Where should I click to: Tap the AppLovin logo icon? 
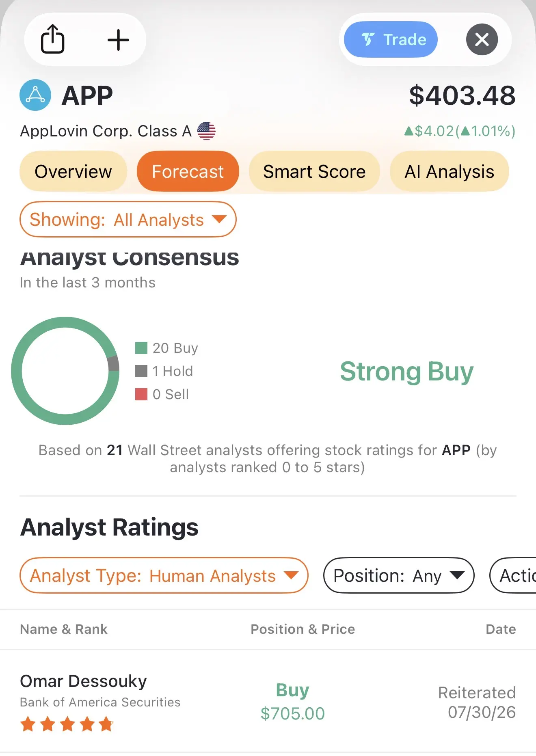[35, 95]
